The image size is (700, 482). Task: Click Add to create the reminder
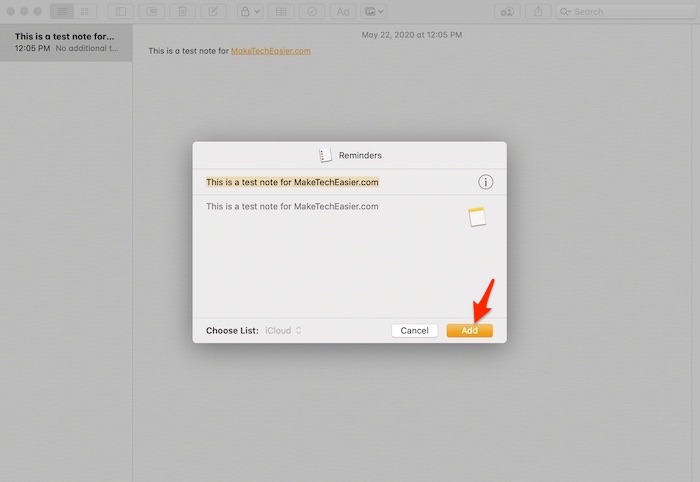tap(470, 331)
